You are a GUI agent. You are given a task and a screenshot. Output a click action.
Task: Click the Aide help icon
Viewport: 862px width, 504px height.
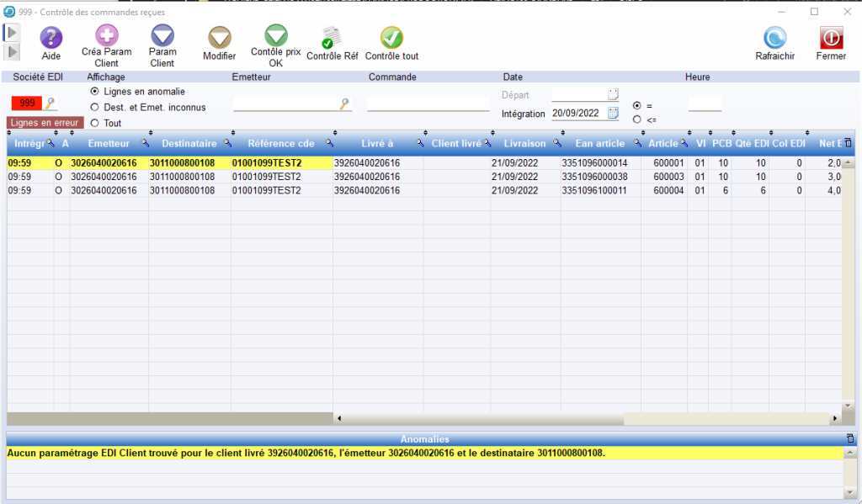pyautogui.click(x=51, y=37)
